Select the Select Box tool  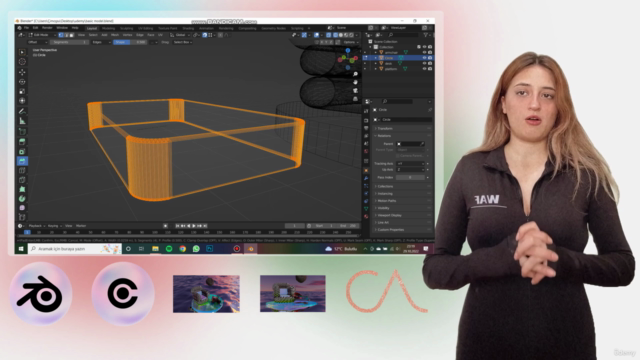22,52
